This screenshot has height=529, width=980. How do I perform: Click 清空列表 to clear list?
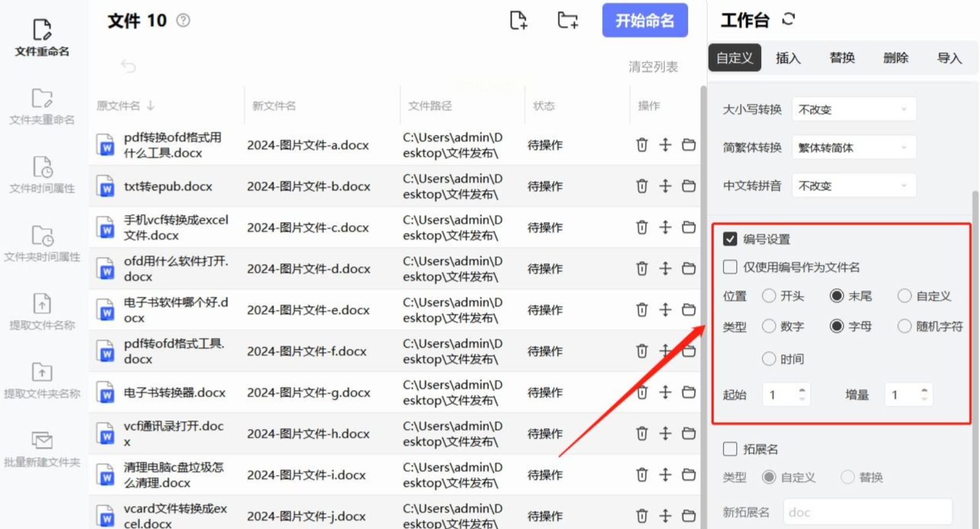tap(653, 67)
